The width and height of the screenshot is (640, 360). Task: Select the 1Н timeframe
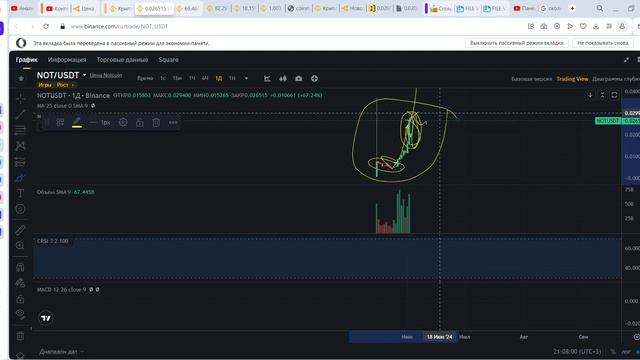232,78
